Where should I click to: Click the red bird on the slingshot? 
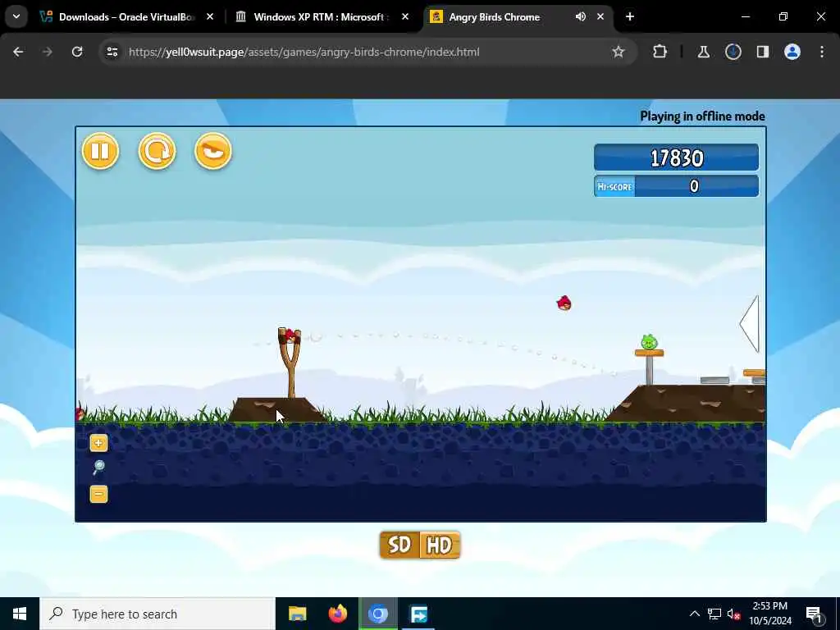[290, 336]
